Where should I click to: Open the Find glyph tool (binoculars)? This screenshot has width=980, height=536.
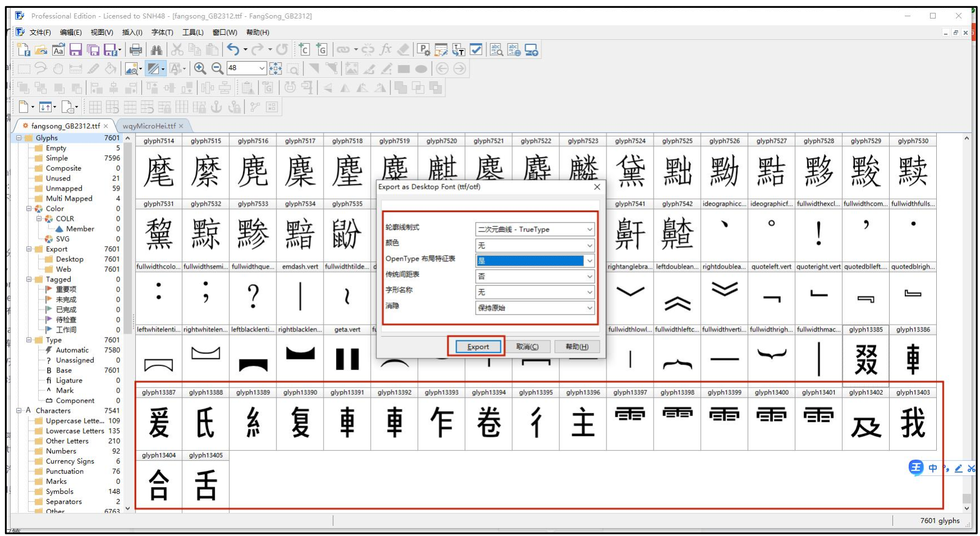157,49
